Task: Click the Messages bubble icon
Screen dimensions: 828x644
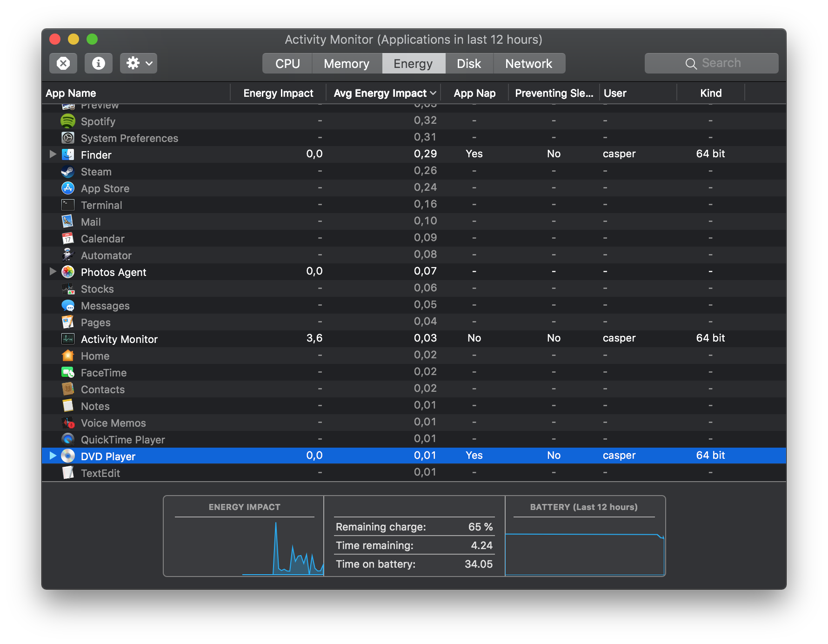Action: click(68, 305)
